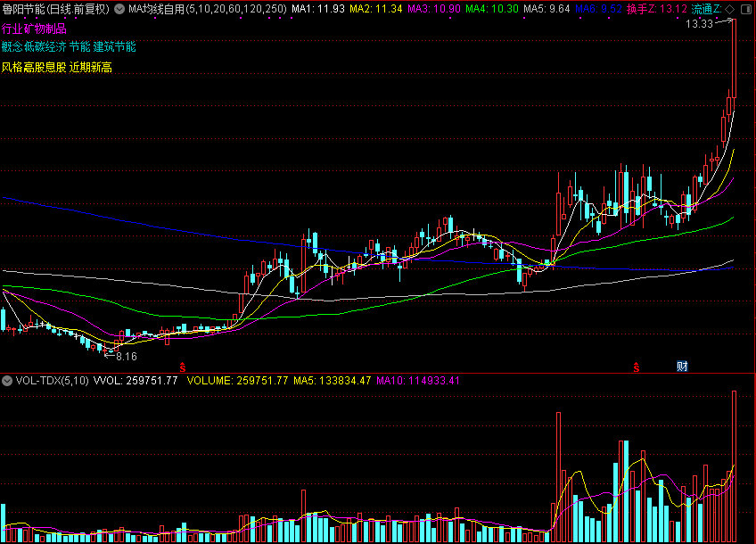Click the 13.33 high price label
This screenshot has width=756, height=544.
pos(699,23)
